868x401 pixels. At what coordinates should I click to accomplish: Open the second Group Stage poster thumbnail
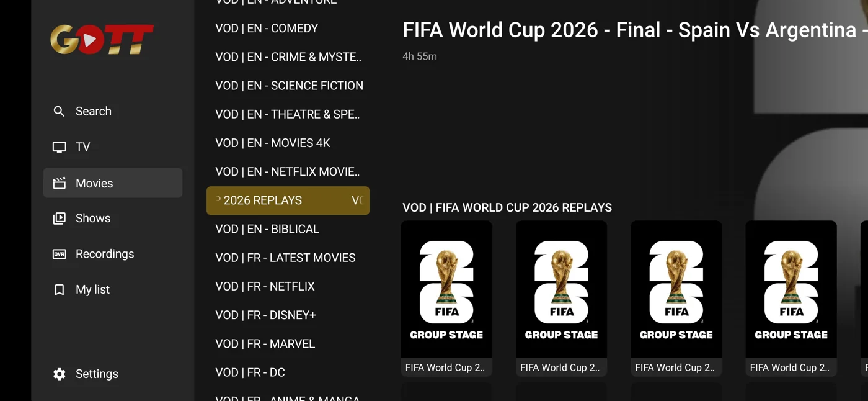point(561,289)
